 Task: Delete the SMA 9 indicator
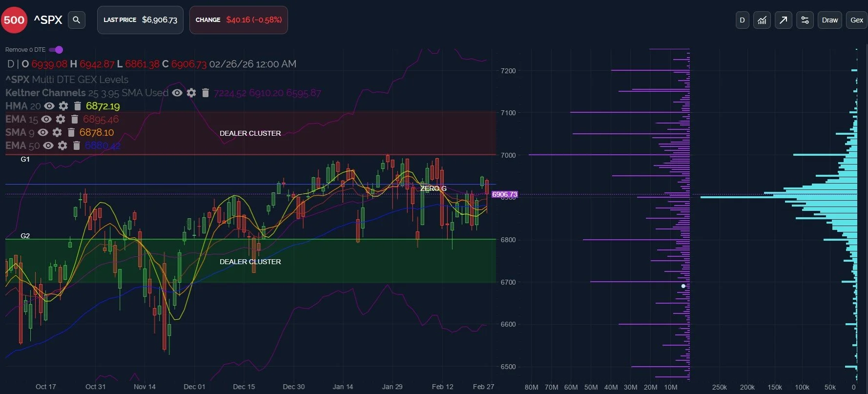[71, 132]
